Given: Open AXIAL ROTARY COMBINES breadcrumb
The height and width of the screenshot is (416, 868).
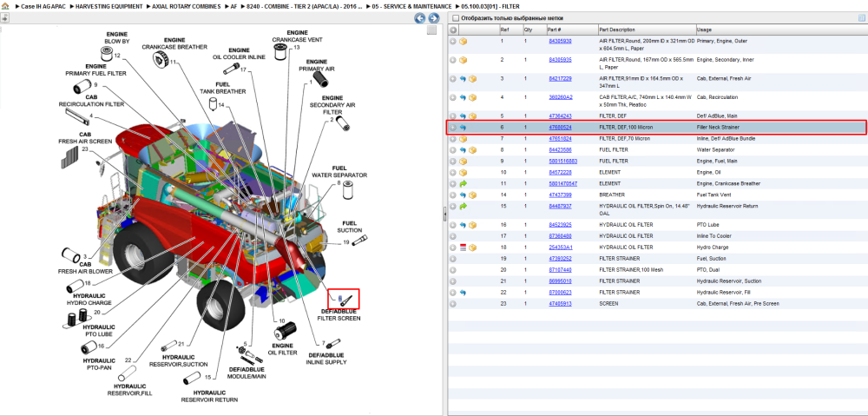Looking at the screenshot, I should coord(186,7).
